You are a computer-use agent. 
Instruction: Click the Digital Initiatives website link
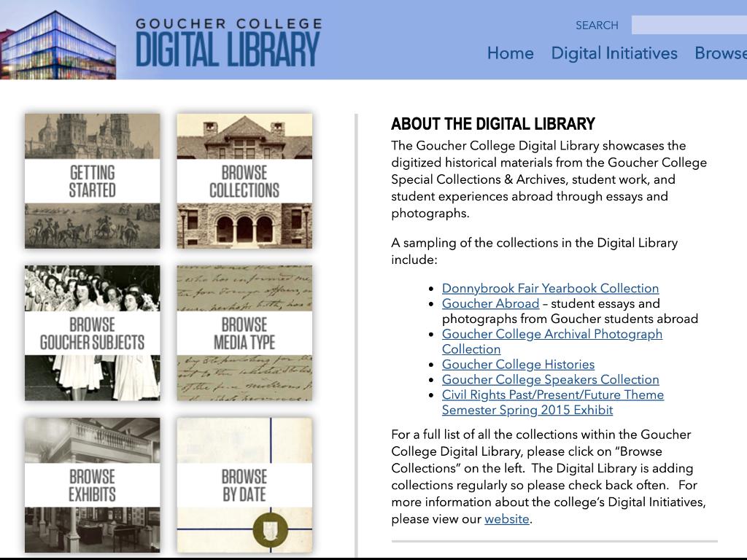tap(506, 519)
